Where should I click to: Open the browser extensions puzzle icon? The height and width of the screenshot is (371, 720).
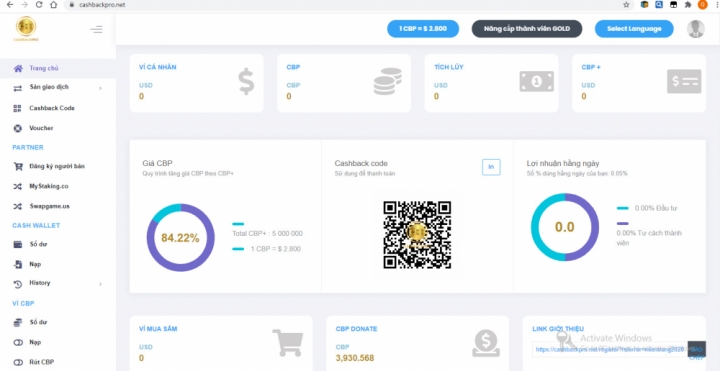point(688,5)
